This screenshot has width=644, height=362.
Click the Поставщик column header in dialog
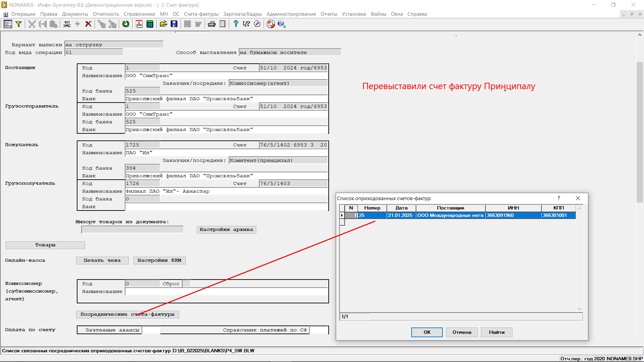(x=450, y=208)
